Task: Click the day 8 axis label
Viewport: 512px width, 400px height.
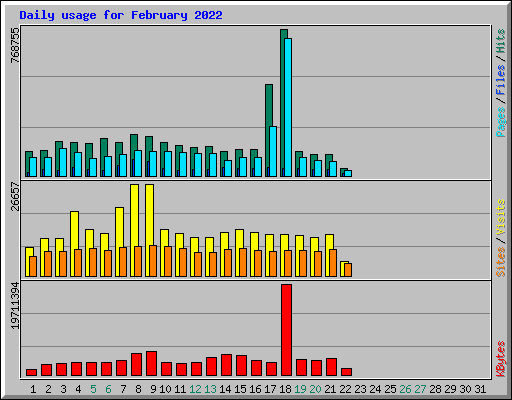Action: click(138, 389)
